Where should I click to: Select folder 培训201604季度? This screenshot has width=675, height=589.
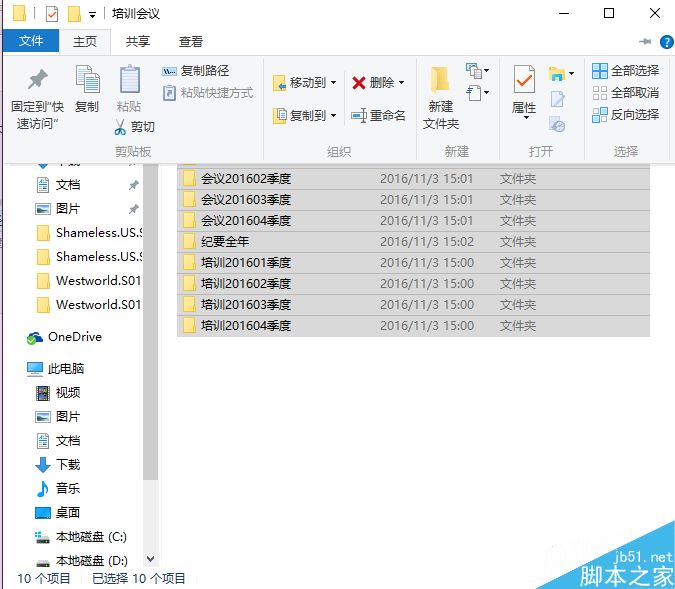pyautogui.click(x=413, y=326)
